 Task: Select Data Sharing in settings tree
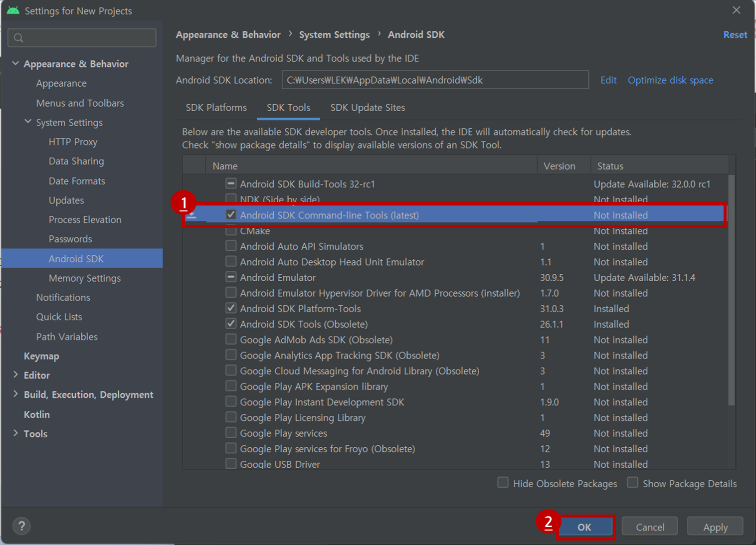point(76,161)
